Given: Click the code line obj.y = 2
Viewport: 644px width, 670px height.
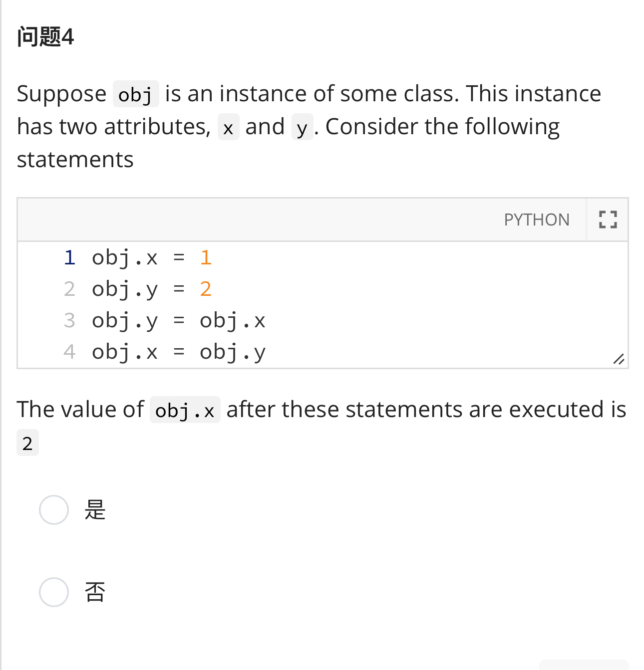Looking at the screenshot, I should 152,289.
